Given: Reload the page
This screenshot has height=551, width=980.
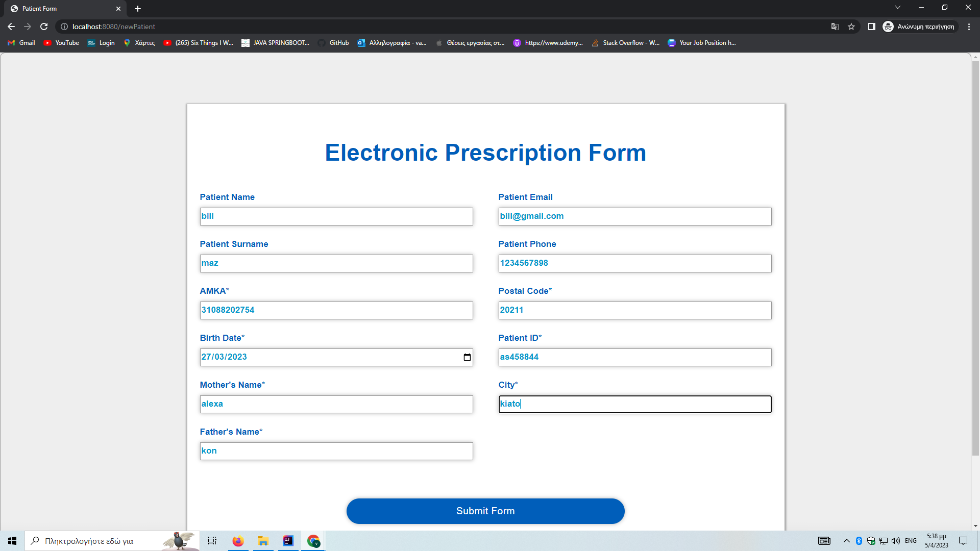Looking at the screenshot, I should (x=44, y=27).
